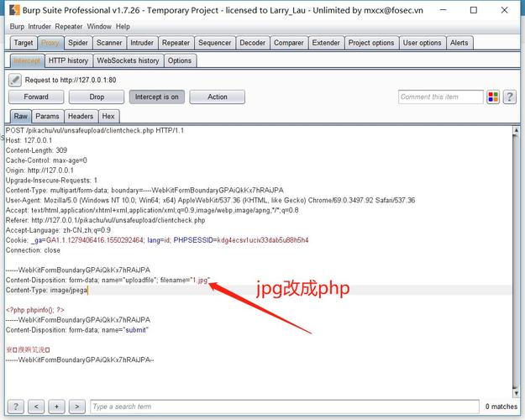
Task: Switch to the Comparer tab
Action: [289, 43]
